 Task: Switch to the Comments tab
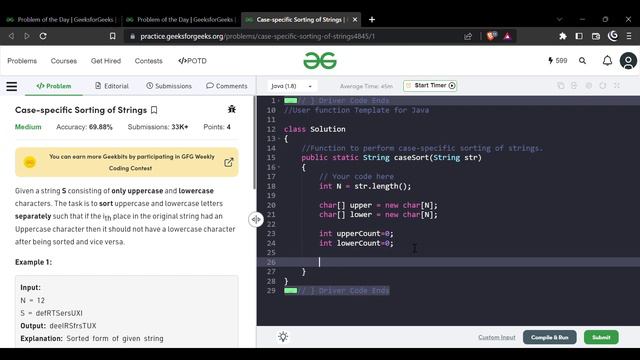(x=227, y=86)
